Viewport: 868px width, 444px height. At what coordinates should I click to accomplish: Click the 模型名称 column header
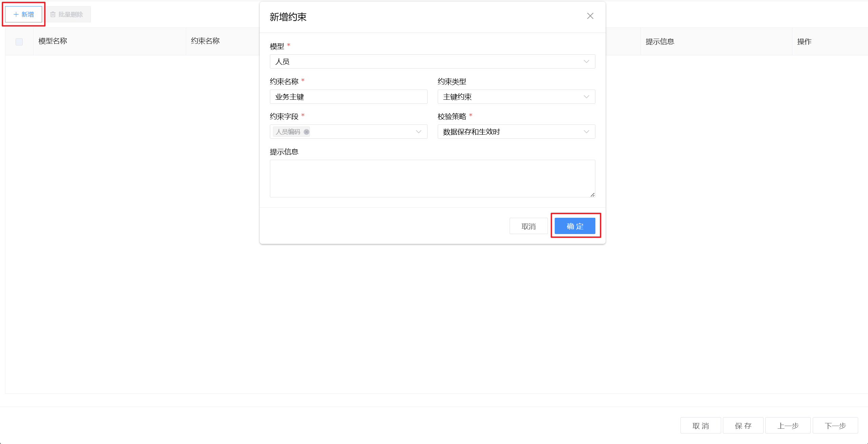pos(53,41)
